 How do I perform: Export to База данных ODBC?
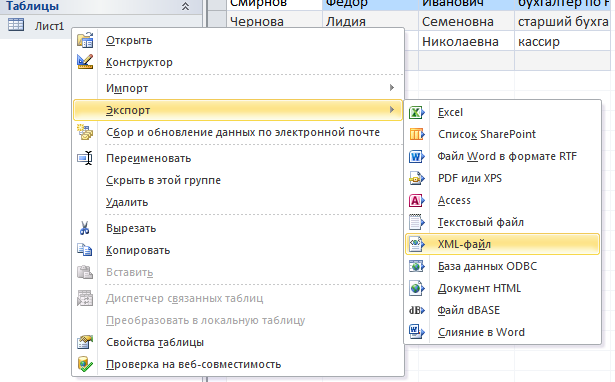pos(502,266)
